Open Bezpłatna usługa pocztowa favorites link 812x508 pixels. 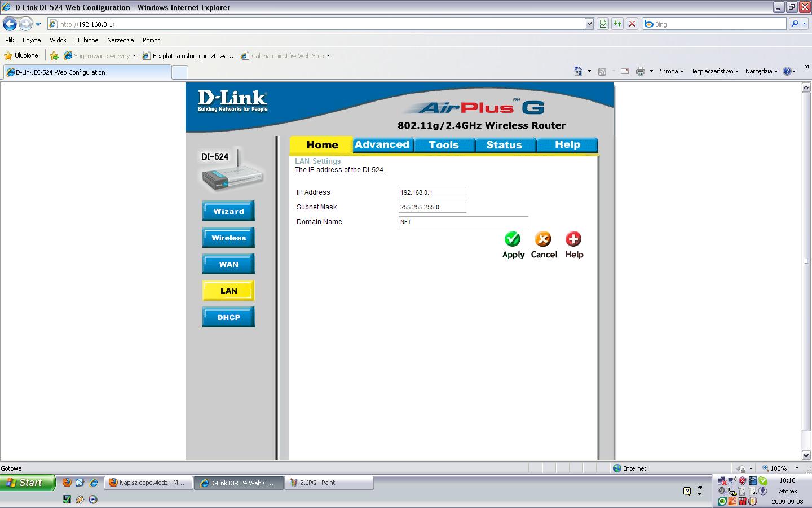189,56
